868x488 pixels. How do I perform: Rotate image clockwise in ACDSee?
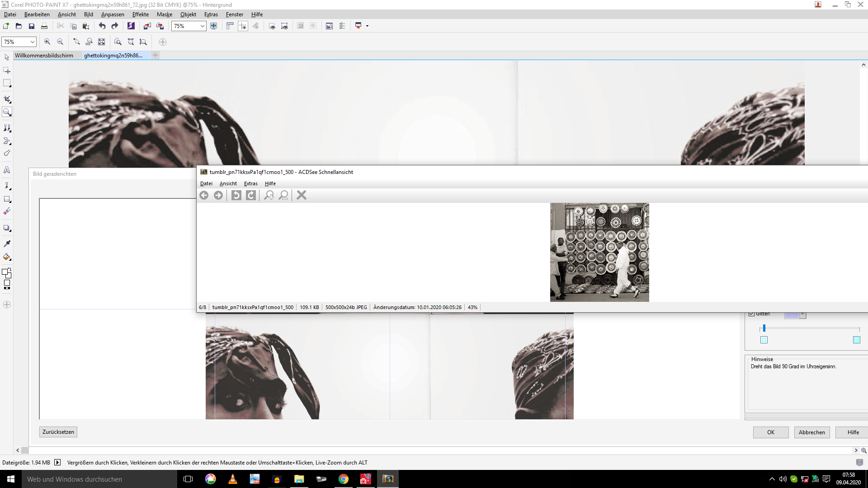coord(251,195)
